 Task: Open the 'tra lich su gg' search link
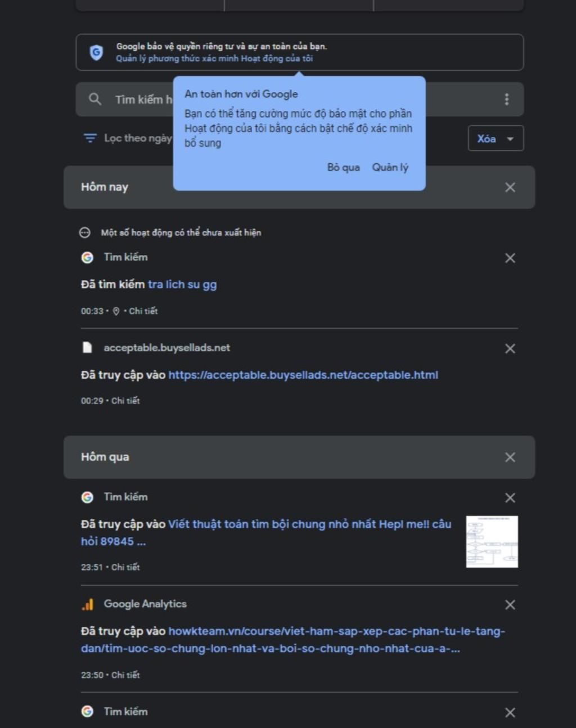coord(182,284)
